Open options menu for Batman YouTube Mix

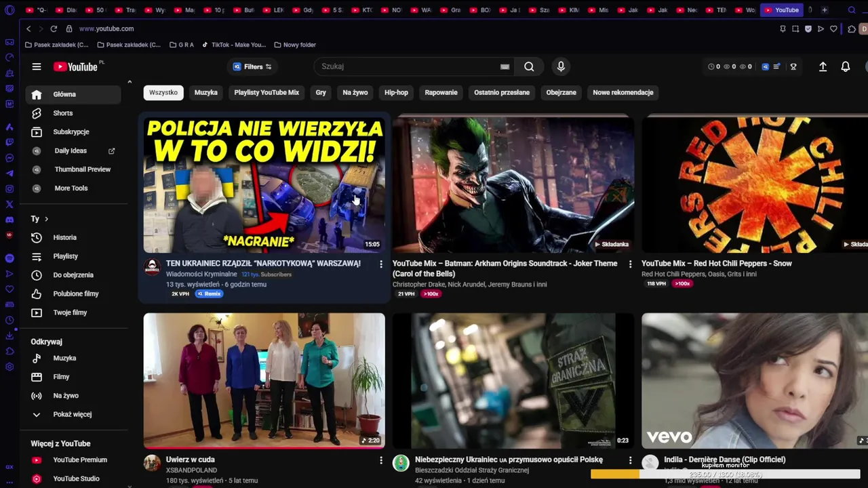(x=630, y=264)
